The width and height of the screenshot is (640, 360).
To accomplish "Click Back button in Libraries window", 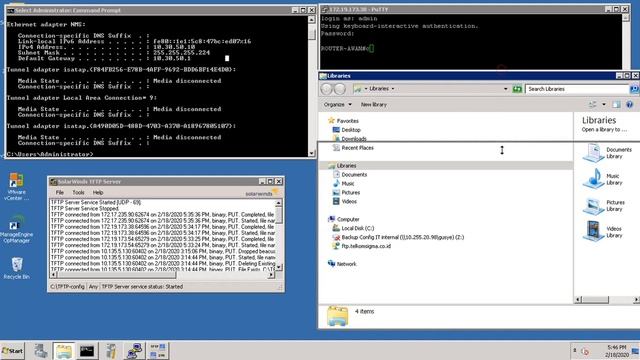I will pyautogui.click(x=327, y=89).
